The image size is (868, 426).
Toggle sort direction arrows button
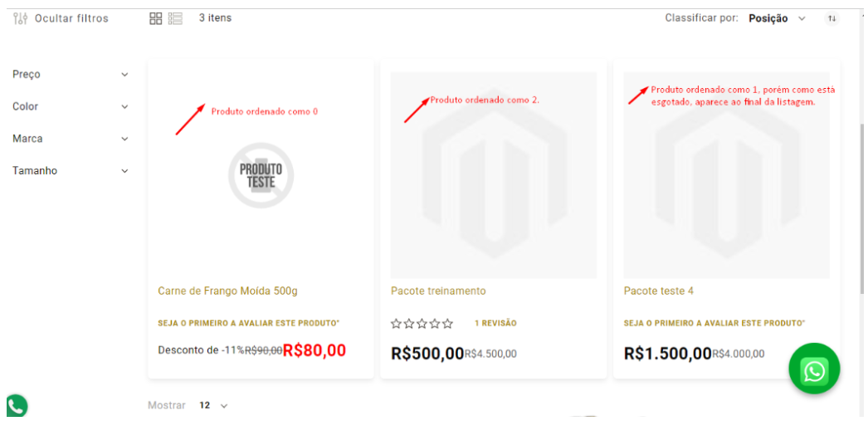click(x=831, y=18)
